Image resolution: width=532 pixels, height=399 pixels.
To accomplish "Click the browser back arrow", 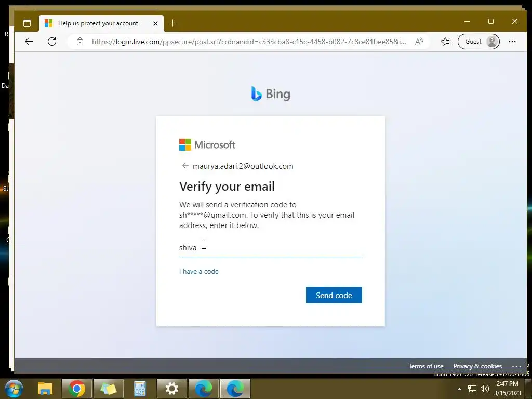I will coord(29,42).
